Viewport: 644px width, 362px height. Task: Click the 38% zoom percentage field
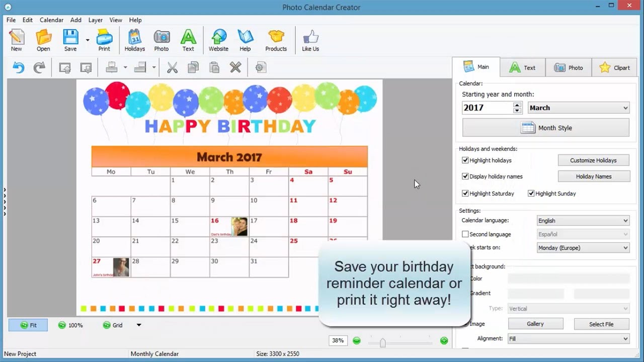coord(338,340)
